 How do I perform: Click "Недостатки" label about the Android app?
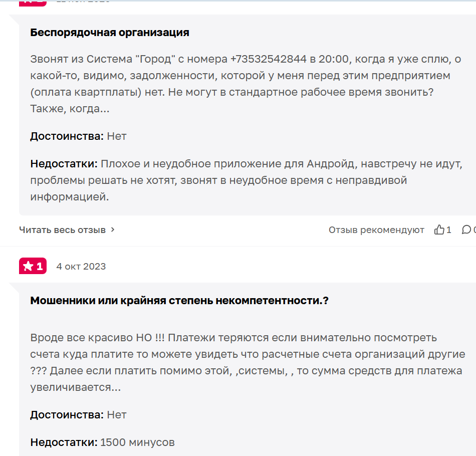64,164
